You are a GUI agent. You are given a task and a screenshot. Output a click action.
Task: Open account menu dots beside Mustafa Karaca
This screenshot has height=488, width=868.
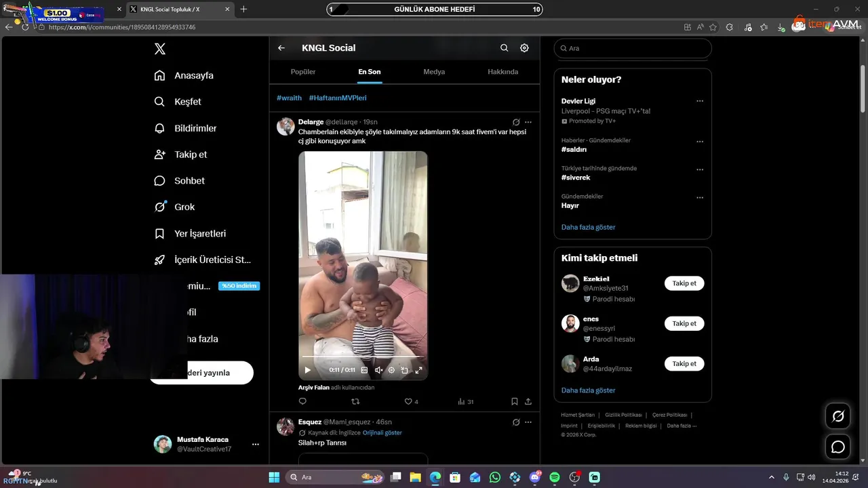coord(256,445)
